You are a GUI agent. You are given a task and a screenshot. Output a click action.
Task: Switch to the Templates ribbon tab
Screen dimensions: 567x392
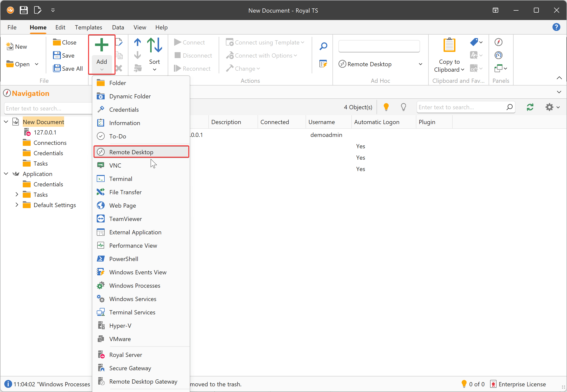(89, 27)
